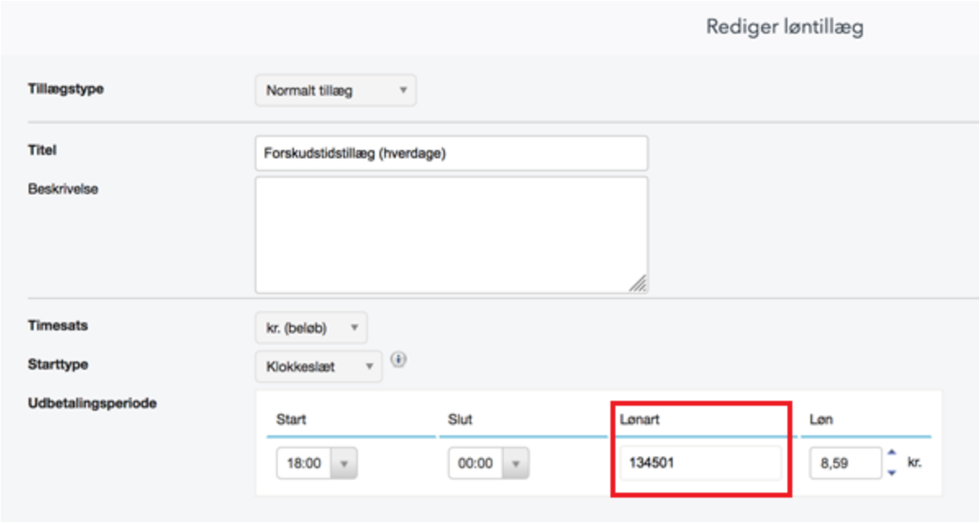This screenshot has width=980, height=523.
Task: Expand the Timesats kr. (beløb) dropdown
Action: point(311,328)
